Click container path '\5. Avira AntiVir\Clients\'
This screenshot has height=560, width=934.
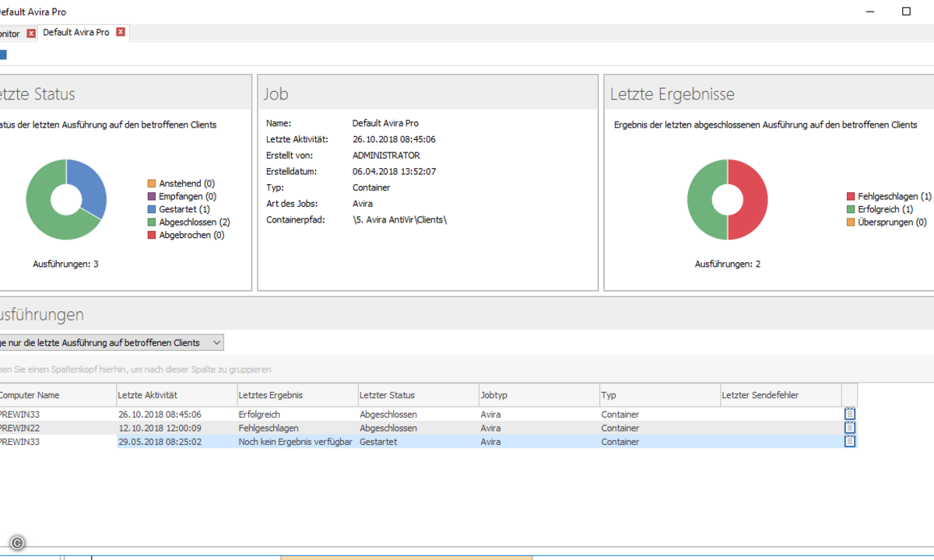click(399, 220)
